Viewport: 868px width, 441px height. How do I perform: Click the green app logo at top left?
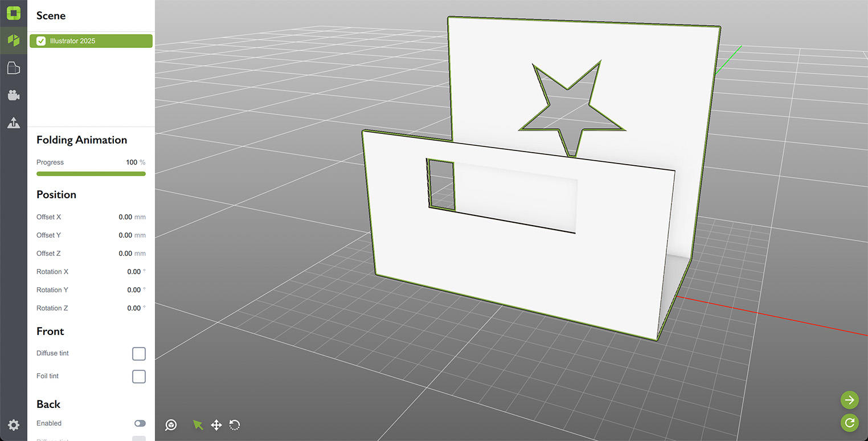[x=13, y=13]
